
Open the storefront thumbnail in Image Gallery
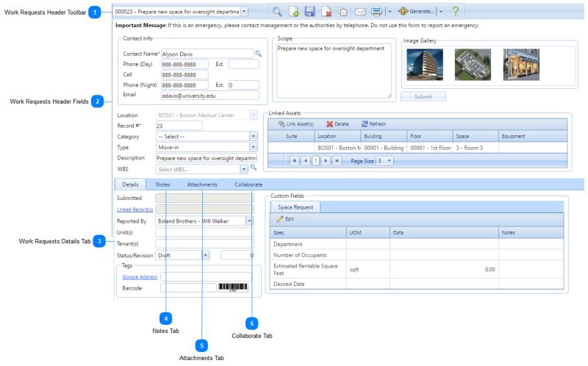pos(521,65)
